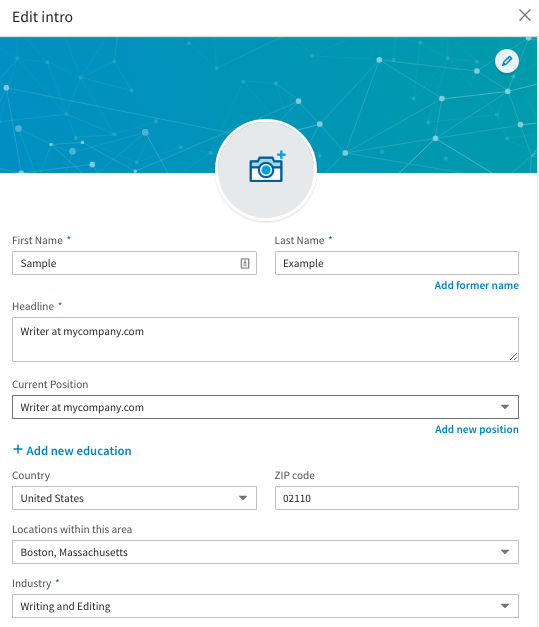The height and width of the screenshot is (627, 539).
Task: Click the autofill contact icon in First Name field
Action: pyautogui.click(x=245, y=263)
